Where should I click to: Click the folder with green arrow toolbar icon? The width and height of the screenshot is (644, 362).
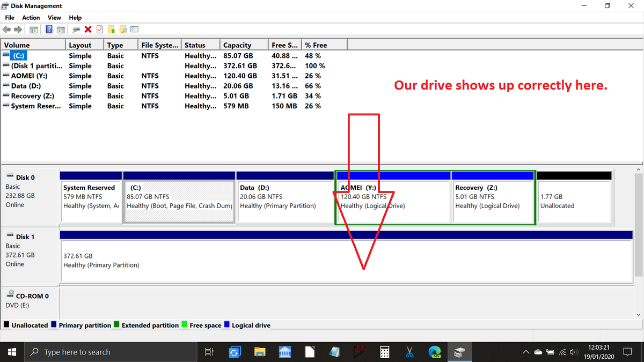(x=112, y=29)
